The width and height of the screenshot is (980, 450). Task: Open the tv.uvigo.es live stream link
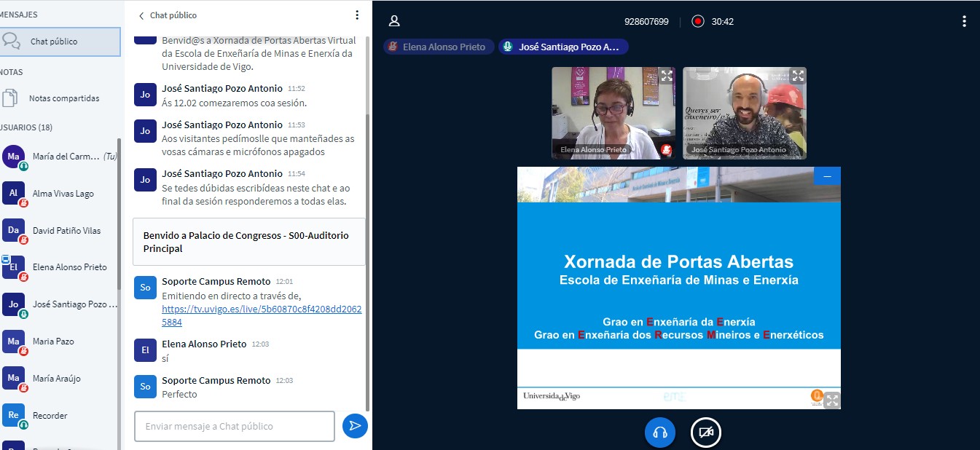262,315
